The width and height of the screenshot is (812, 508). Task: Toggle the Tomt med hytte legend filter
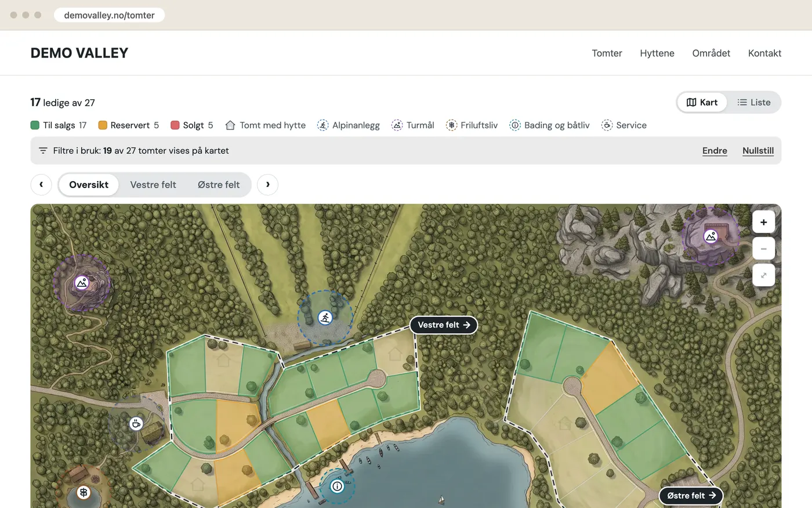[266, 125]
